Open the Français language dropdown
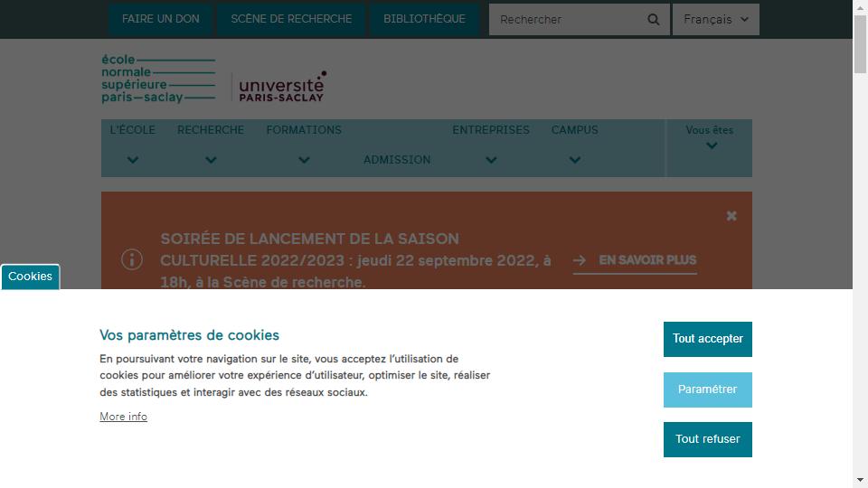 tap(716, 19)
